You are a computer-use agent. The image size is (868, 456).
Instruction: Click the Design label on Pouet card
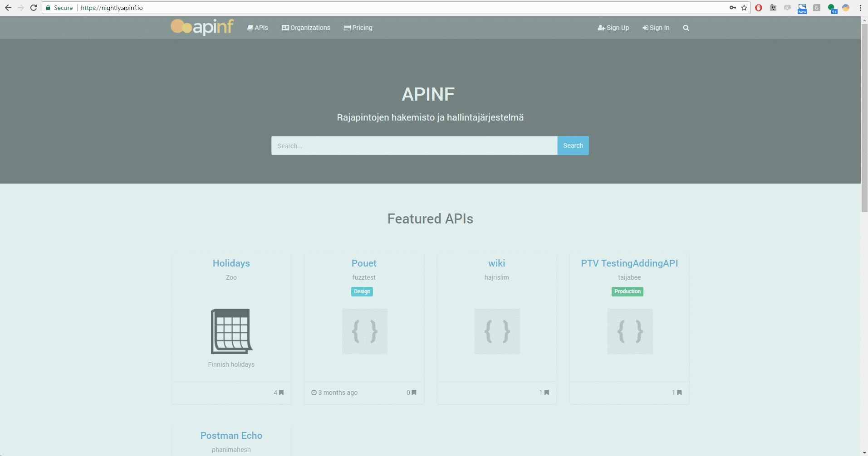coord(362,291)
